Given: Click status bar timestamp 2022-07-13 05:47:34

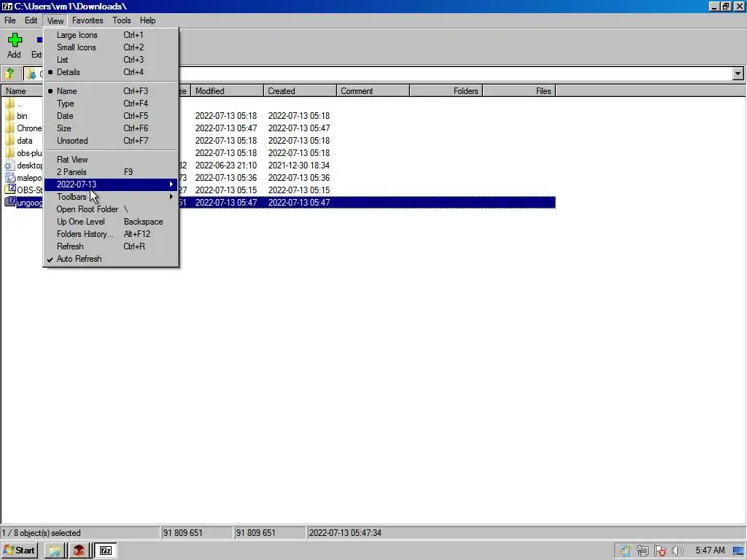Looking at the screenshot, I should tap(345, 533).
